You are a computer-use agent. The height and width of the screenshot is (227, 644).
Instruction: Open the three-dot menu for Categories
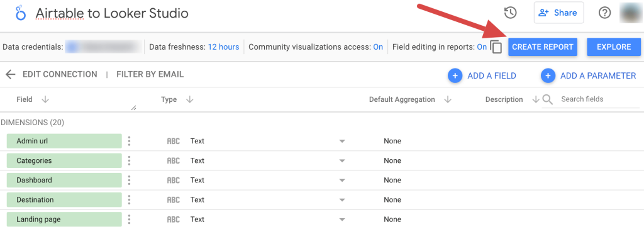point(129,160)
